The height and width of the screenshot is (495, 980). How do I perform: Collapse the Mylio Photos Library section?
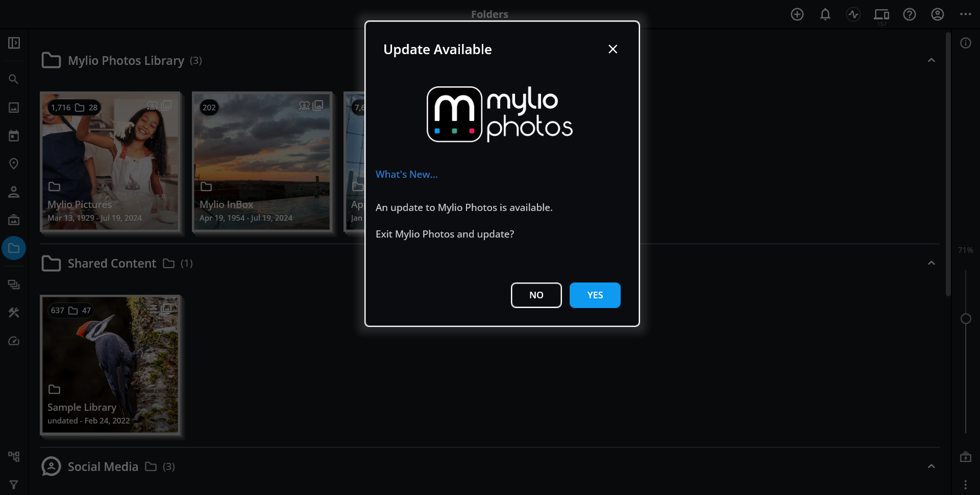tap(931, 60)
